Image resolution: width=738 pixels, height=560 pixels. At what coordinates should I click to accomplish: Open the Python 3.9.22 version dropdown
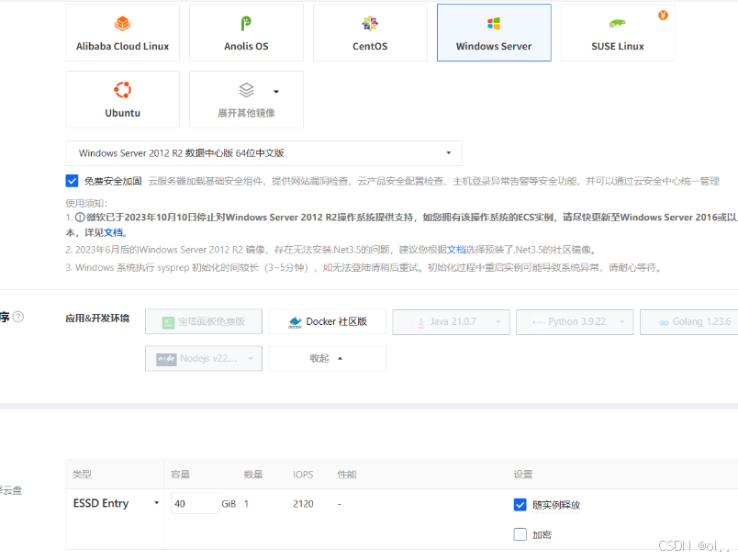(575, 321)
